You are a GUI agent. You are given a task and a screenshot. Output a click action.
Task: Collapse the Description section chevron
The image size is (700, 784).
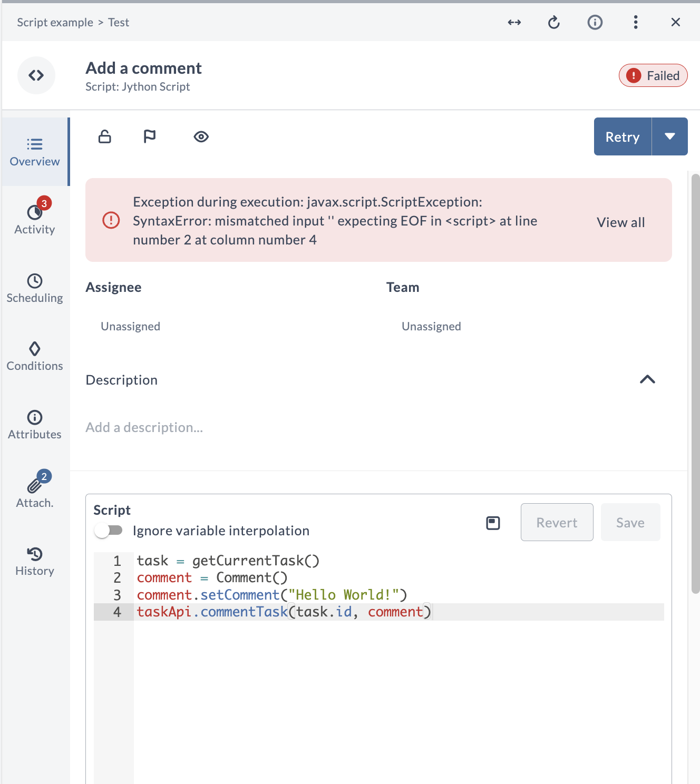(x=647, y=379)
